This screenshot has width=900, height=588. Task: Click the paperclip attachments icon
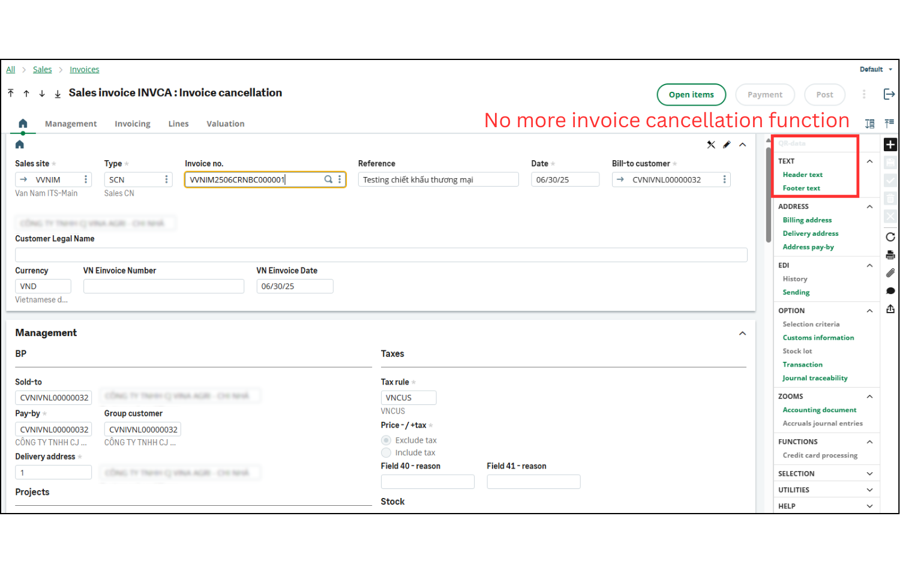(x=890, y=273)
